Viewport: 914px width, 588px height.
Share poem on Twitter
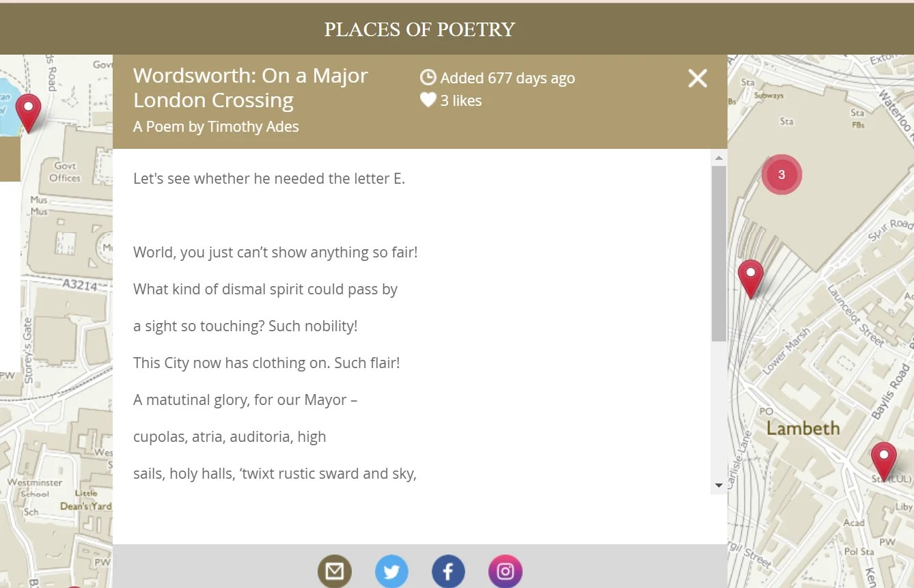click(391, 572)
